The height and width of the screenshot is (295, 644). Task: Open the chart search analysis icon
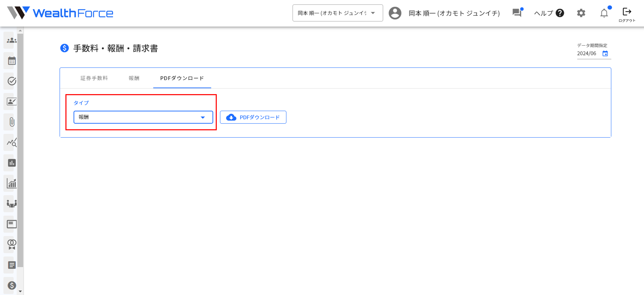click(12, 142)
